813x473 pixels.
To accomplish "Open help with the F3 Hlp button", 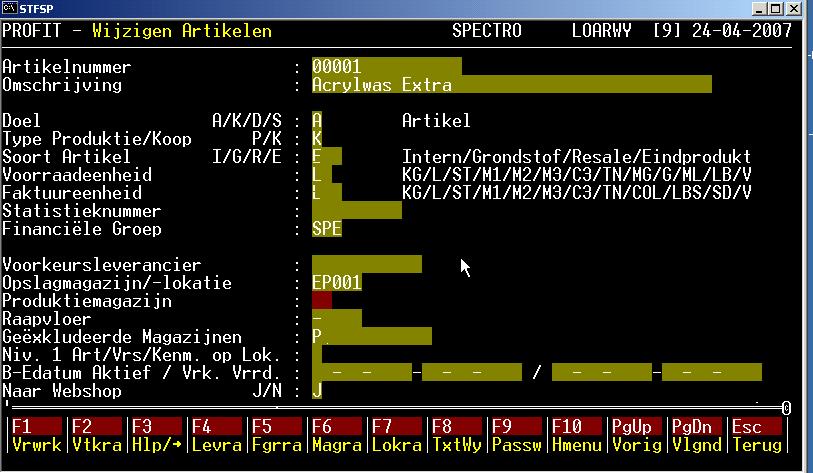I will pyautogui.click(x=156, y=435).
